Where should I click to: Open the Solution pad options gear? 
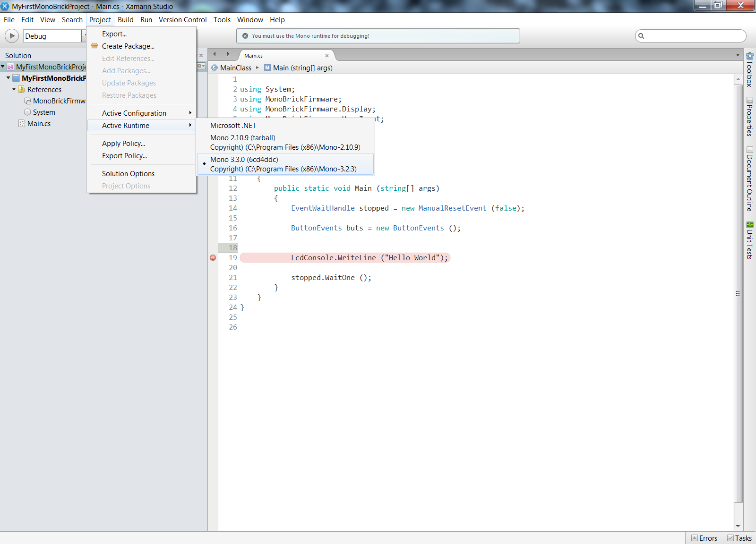click(201, 66)
